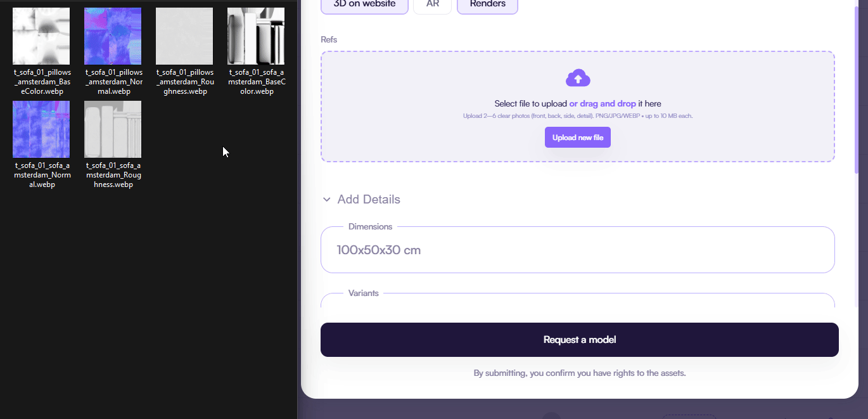The width and height of the screenshot is (868, 419).
Task: Select the sofa BaseColor webp file
Action: coord(256,36)
